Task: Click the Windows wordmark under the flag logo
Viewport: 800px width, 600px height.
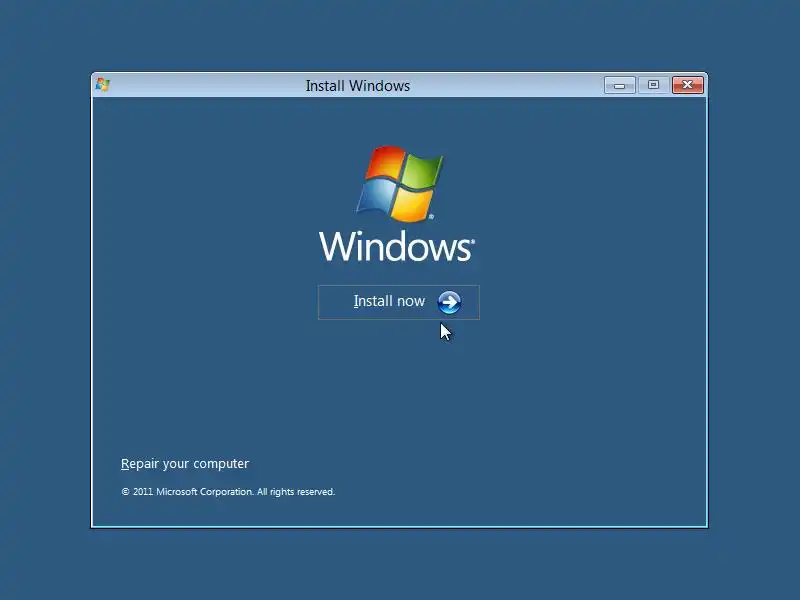Action: pyautogui.click(x=397, y=246)
